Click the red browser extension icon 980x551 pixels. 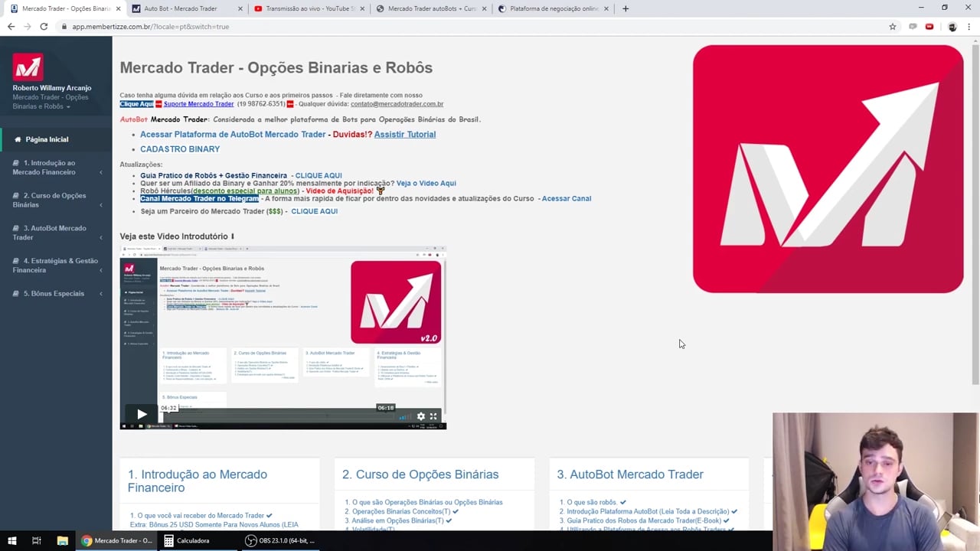[929, 27]
